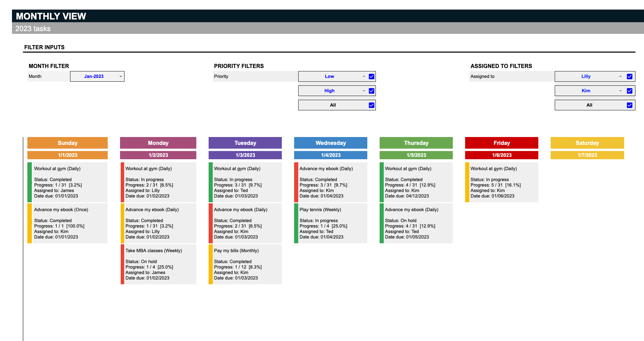Click the 1/2/2023 date cell
644x341 pixels.
pyautogui.click(x=158, y=155)
